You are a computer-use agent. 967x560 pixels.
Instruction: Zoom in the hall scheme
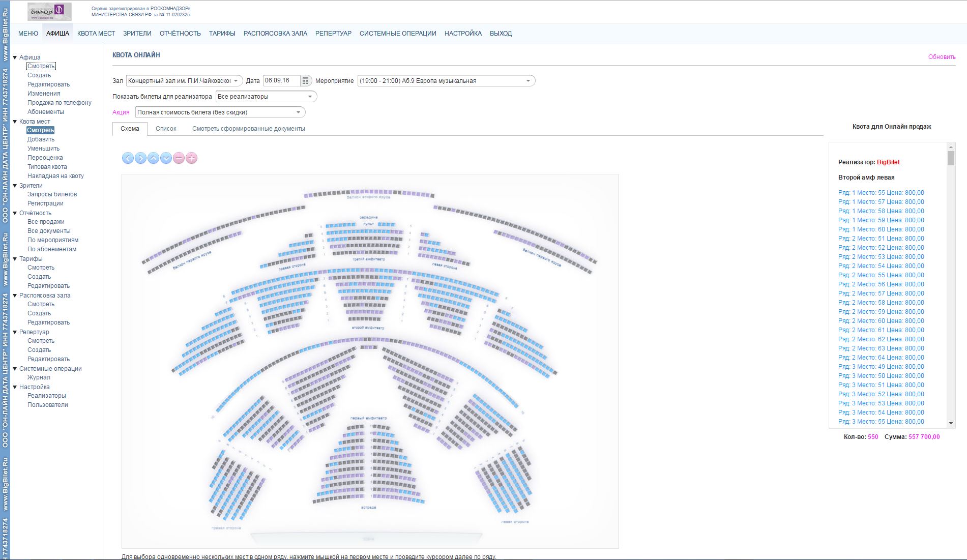(191, 158)
